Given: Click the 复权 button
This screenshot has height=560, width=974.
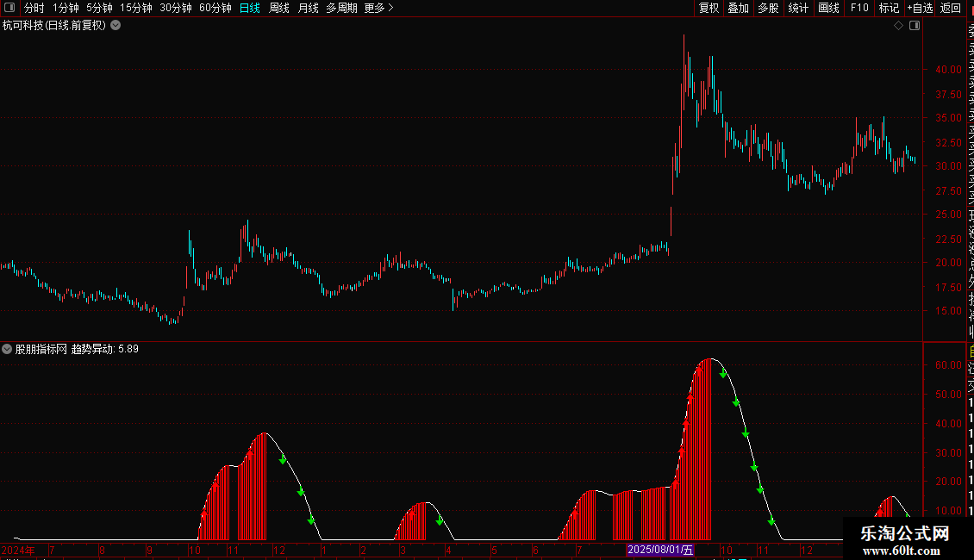Looking at the screenshot, I should click(709, 8).
